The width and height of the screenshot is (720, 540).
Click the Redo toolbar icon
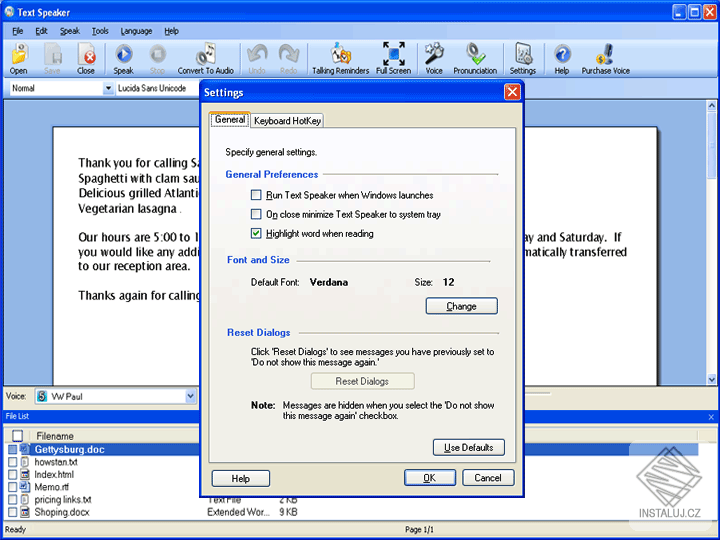point(288,58)
